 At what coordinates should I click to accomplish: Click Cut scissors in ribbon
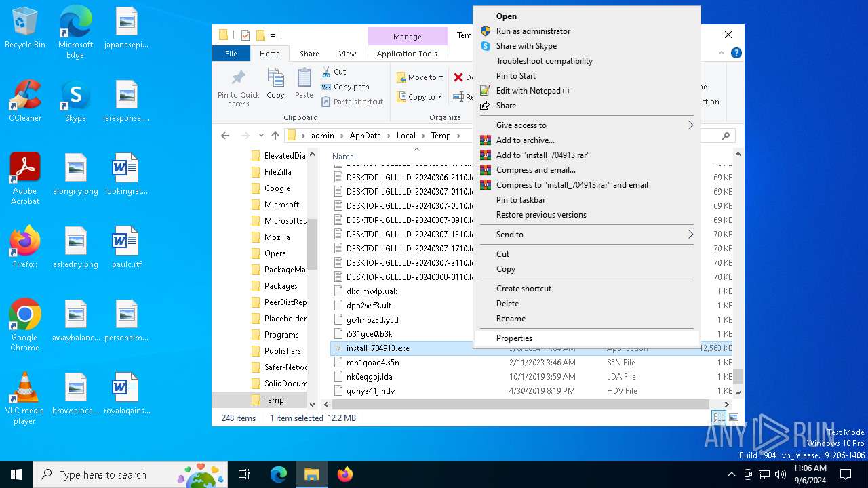click(x=333, y=71)
